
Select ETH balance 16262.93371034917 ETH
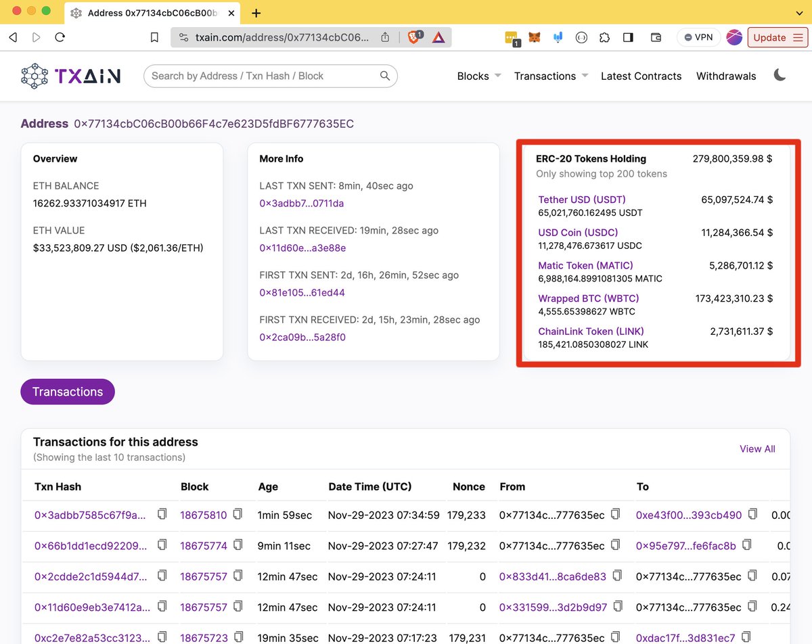click(90, 204)
